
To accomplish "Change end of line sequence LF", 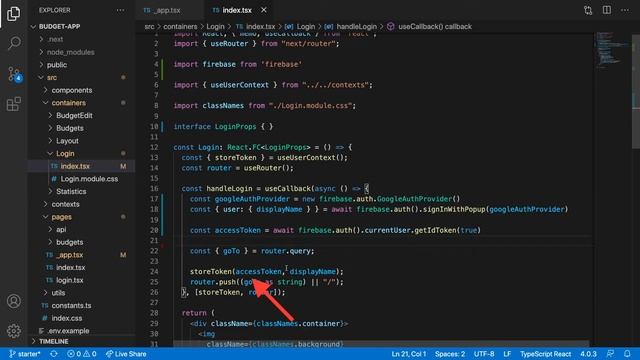I will (x=507, y=354).
